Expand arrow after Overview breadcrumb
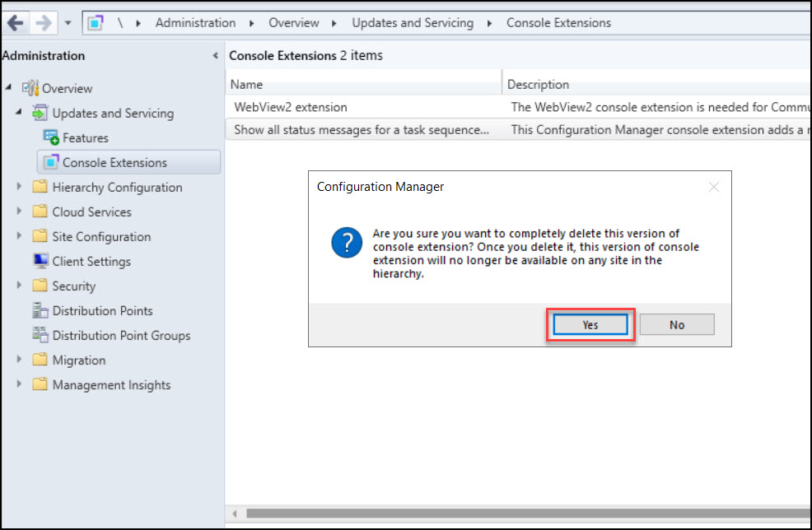812x530 pixels. coord(334,23)
